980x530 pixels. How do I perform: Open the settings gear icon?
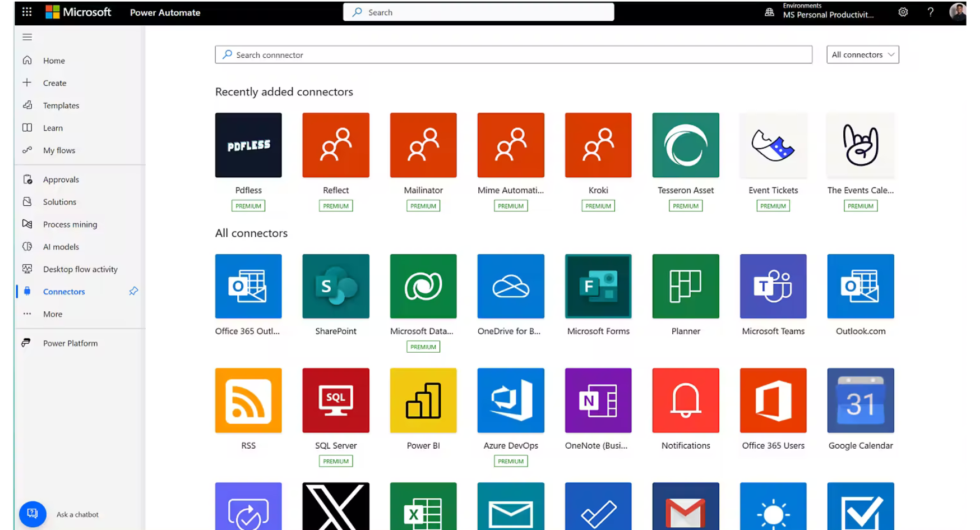tap(903, 12)
